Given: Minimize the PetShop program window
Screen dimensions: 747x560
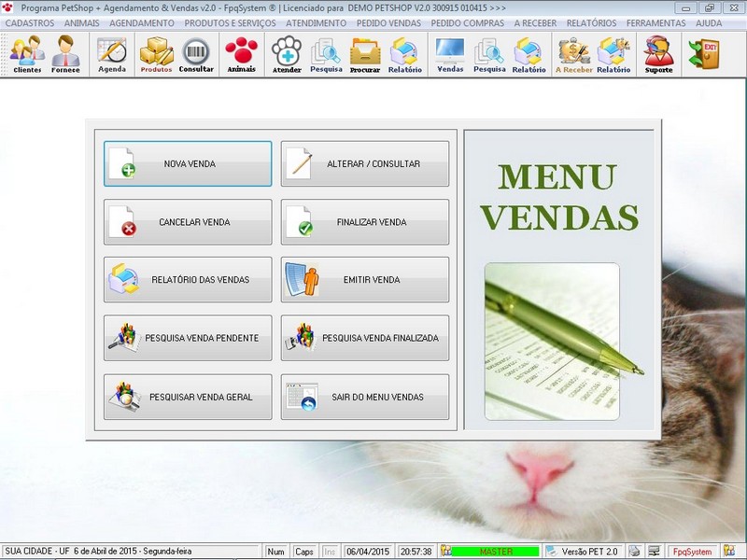Looking at the screenshot, I should (x=685, y=8).
